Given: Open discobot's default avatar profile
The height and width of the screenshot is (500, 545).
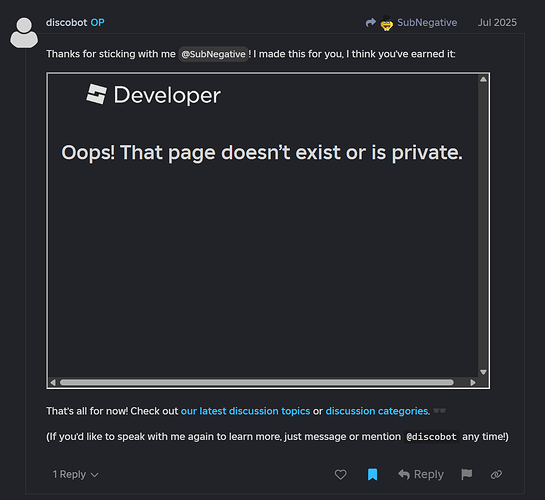Looking at the screenshot, I should (x=24, y=33).
